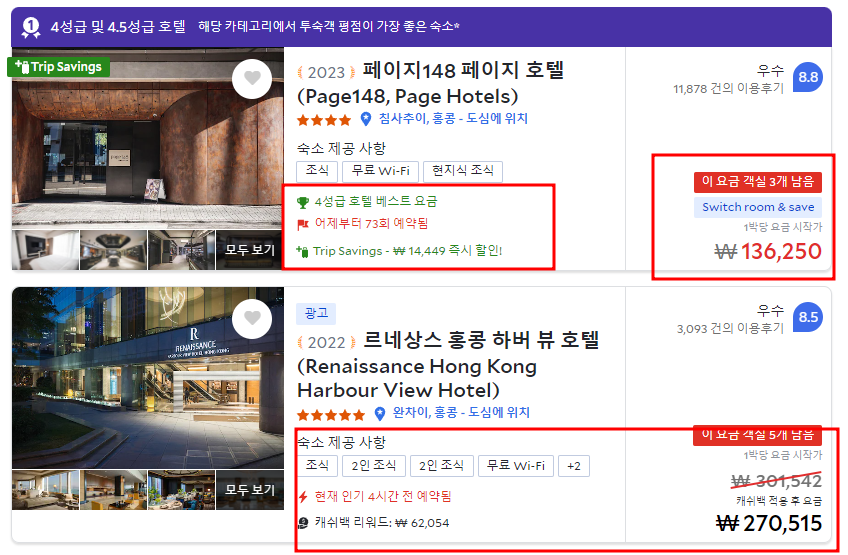The image size is (848, 555).
Task: Click map pin beside 완차이 location
Action: (380, 414)
